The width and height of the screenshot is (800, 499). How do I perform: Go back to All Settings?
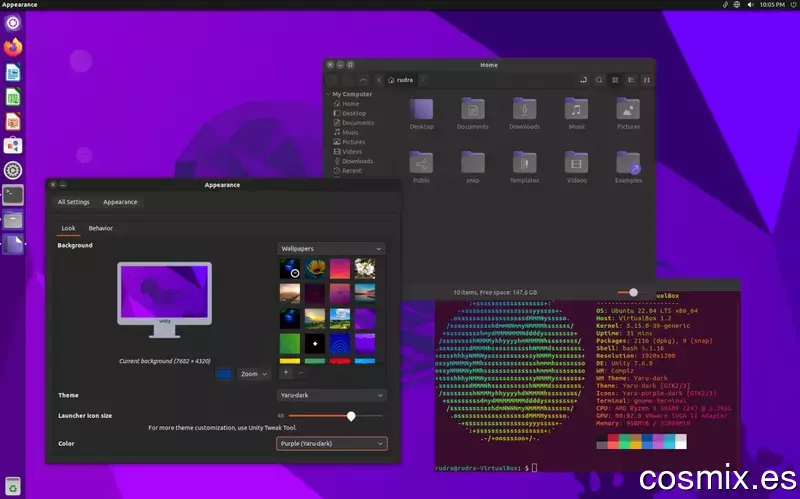pos(73,202)
